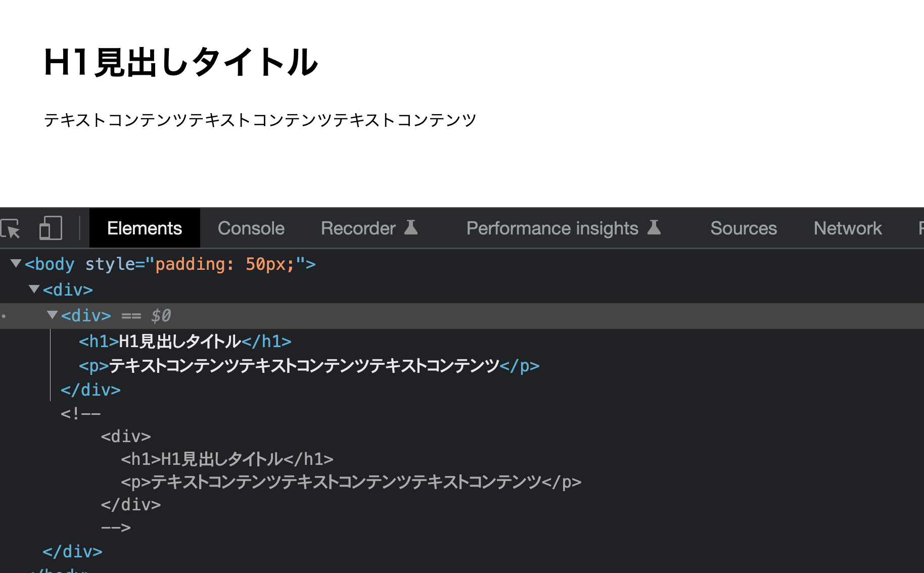Click the flask icon beside Performance insights

point(655,228)
